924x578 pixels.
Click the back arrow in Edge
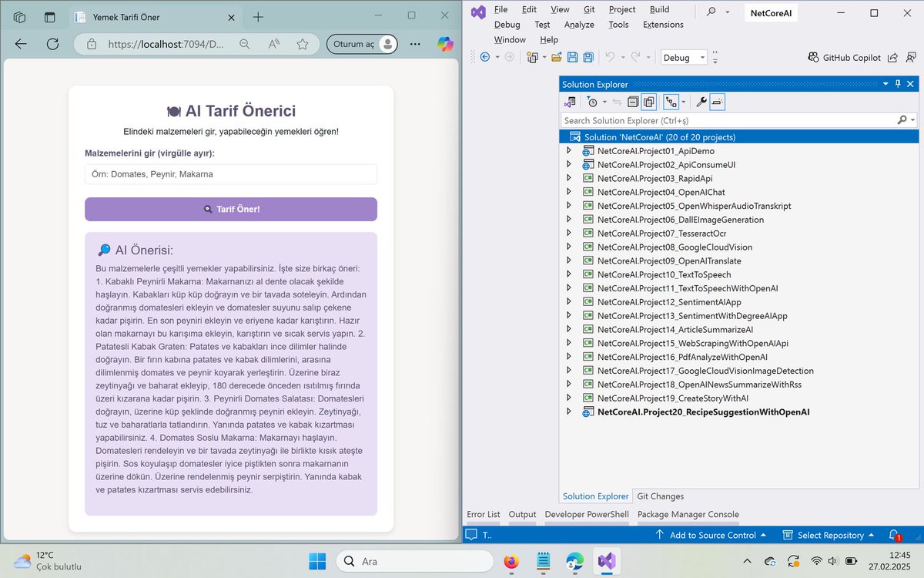coord(21,45)
